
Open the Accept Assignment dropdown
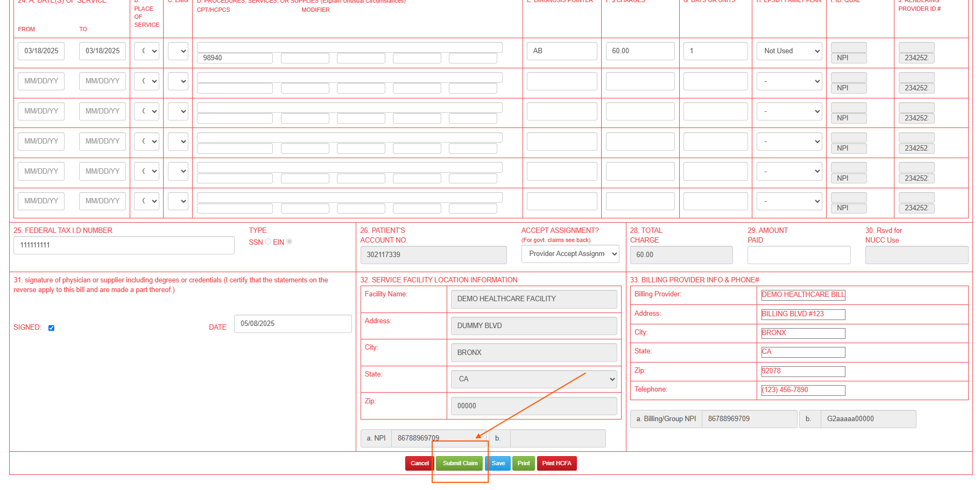point(570,254)
